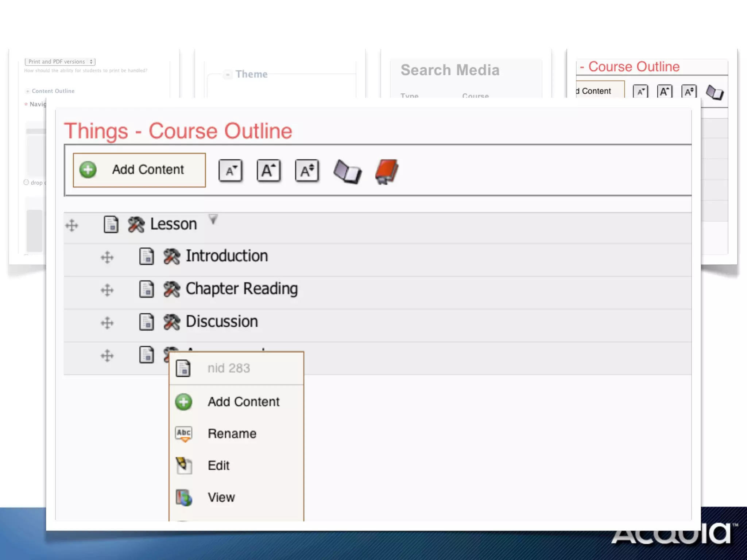Screen dimensions: 747x560
Task: Click the drag handle beside Lesson
Action: [x=71, y=225]
